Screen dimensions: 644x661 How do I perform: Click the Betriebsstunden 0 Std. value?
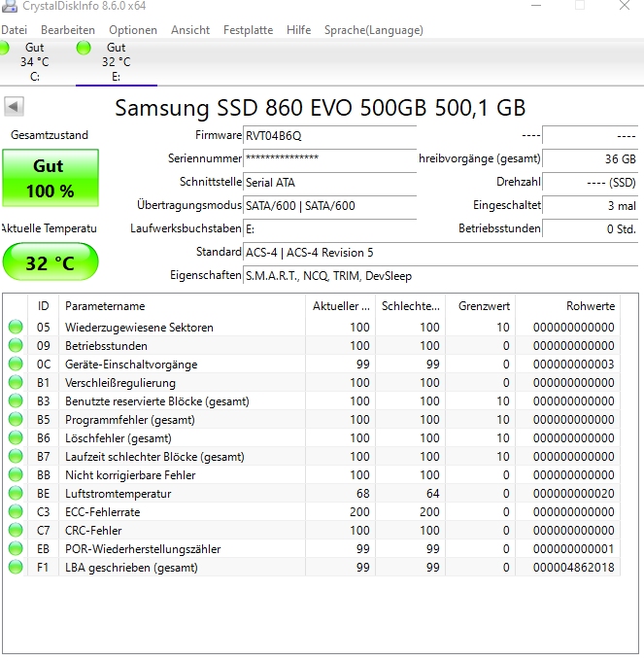click(590, 228)
